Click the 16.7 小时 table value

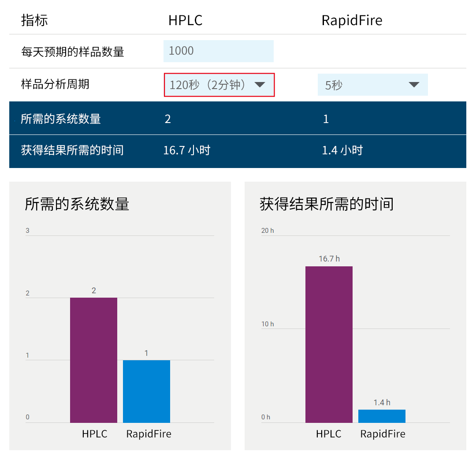point(187,150)
